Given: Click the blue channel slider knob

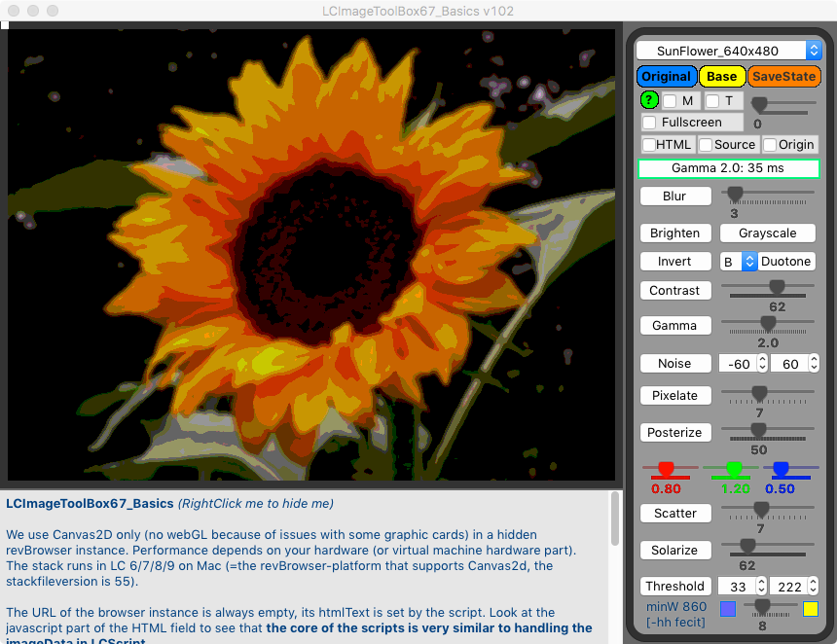Looking at the screenshot, I should (x=781, y=469).
